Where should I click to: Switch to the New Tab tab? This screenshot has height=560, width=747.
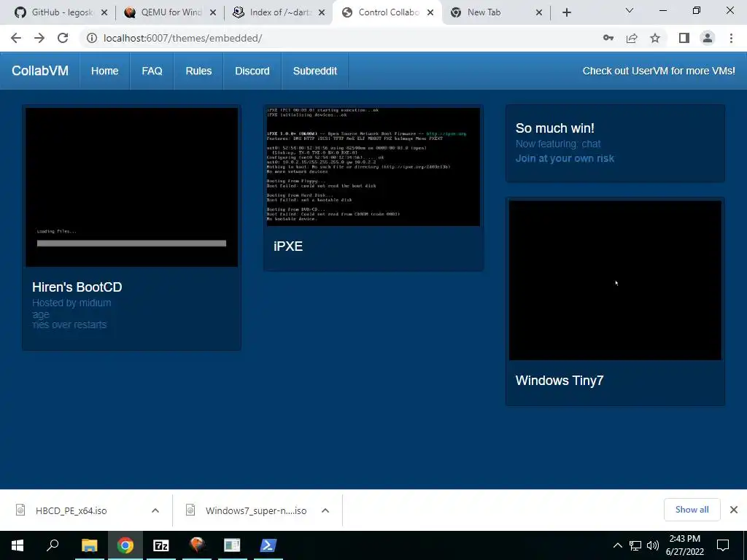tap(496, 12)
